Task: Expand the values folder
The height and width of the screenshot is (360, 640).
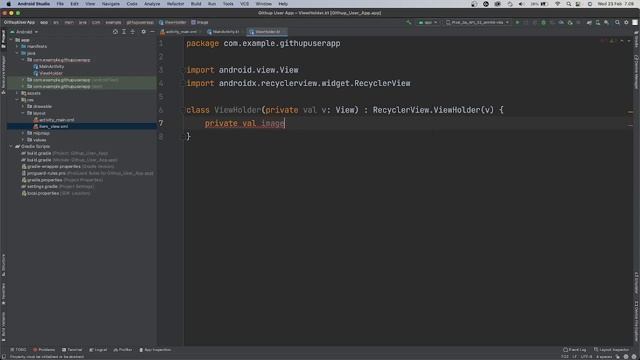Action: (x=23, y=140)
